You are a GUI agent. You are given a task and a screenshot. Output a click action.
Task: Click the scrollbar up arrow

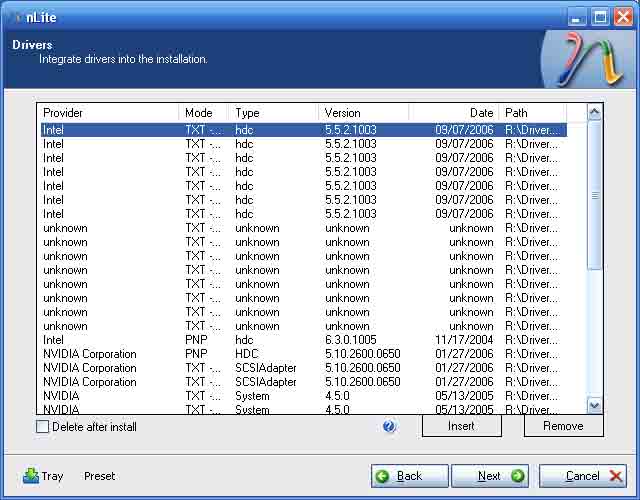point(595,113)
